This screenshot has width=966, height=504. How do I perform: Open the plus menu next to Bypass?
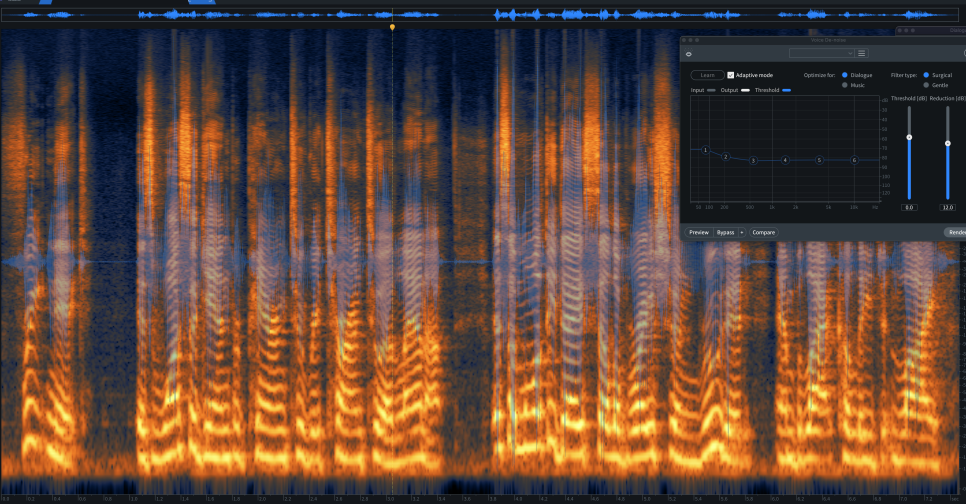(742, 232)
